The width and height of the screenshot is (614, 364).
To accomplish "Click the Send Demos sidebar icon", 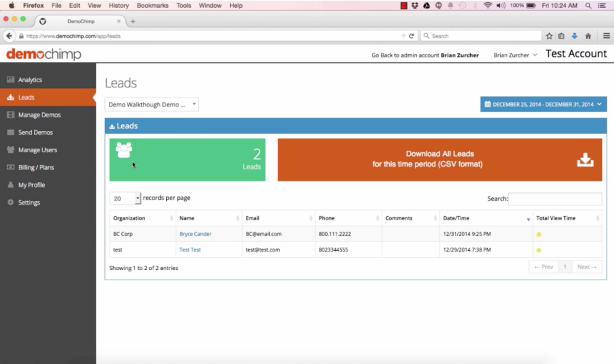I will pyautogui.click(x=10, y=132).
